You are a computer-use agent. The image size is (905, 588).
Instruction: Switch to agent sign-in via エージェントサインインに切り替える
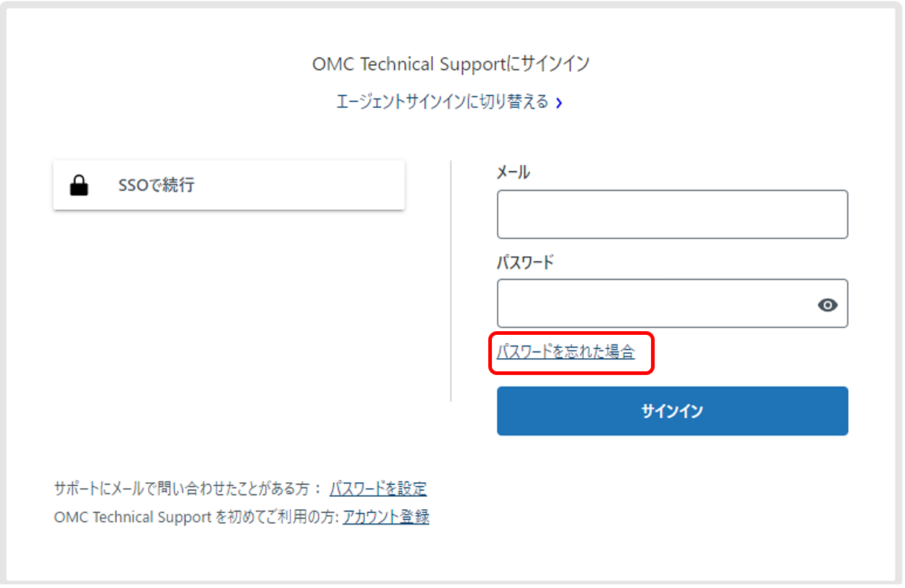(x=442, y=102)
